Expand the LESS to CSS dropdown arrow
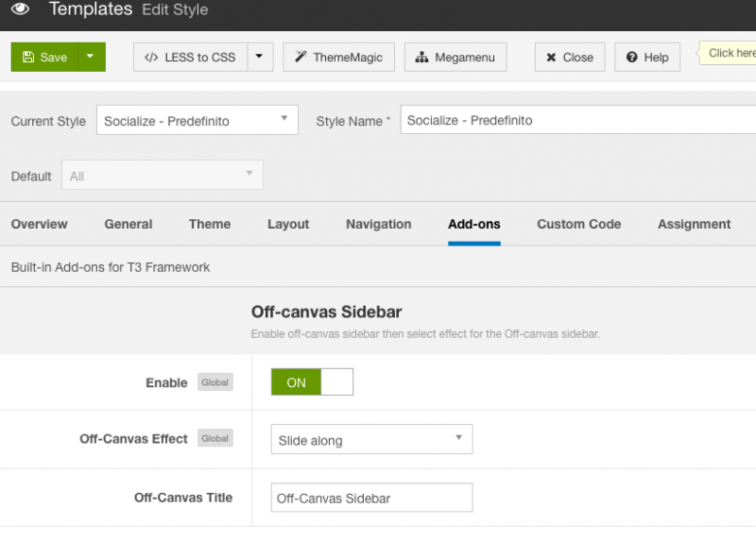756x558 pixels. [x=261, y=57]
